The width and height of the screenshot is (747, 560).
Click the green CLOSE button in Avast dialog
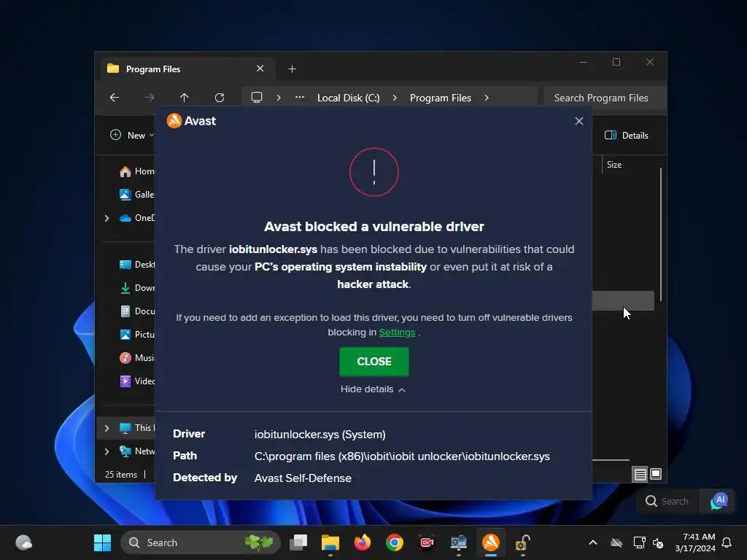pos(374,362)
